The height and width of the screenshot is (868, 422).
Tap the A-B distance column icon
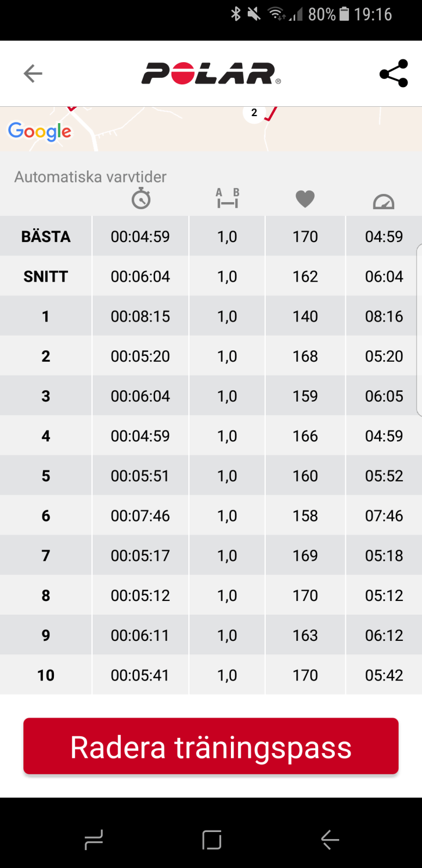228,198
